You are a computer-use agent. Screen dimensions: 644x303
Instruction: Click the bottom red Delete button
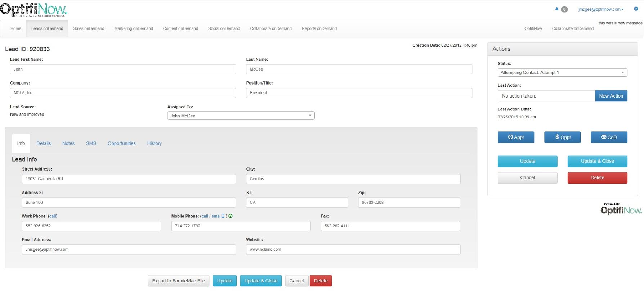321,281
